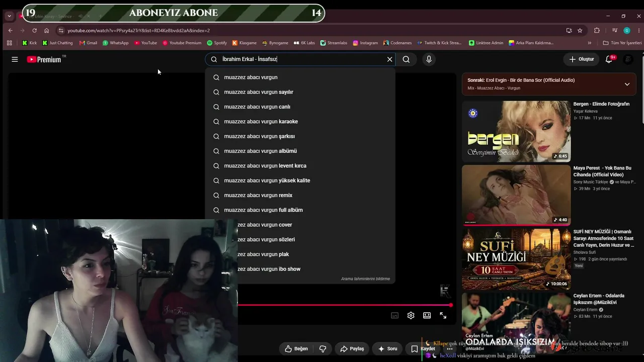
Task: Open the browser Extensions puzzle menu
Action: click(597, 31)
